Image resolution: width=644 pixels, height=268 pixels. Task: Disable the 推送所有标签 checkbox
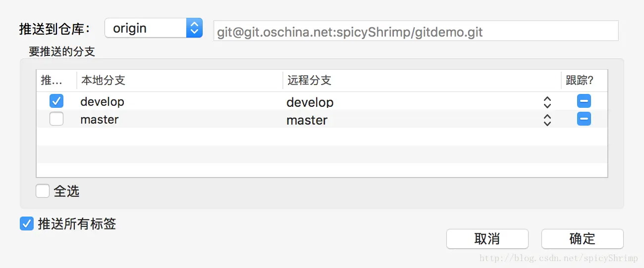(27, 224)
